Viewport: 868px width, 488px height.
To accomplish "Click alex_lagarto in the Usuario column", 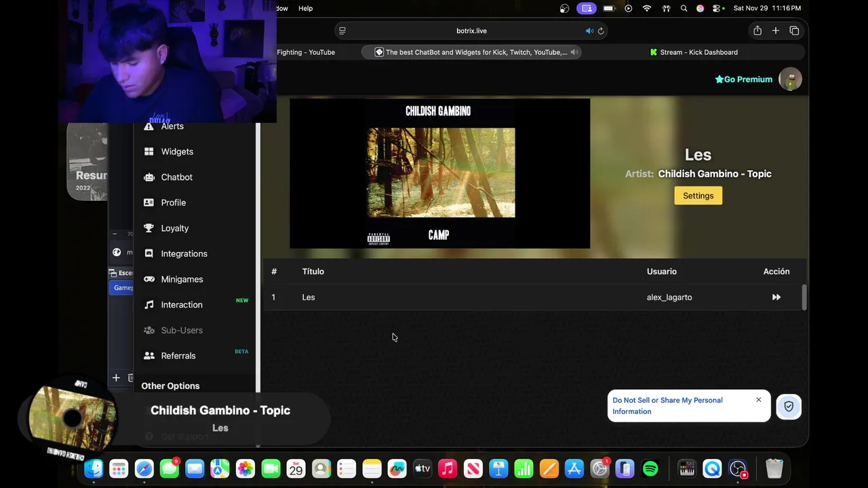I will point(669,298).
